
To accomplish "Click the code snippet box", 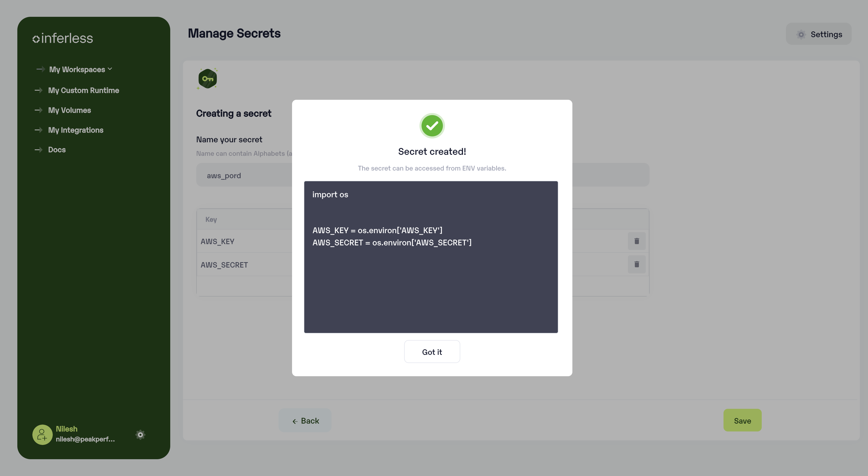I will coord(431,257).
